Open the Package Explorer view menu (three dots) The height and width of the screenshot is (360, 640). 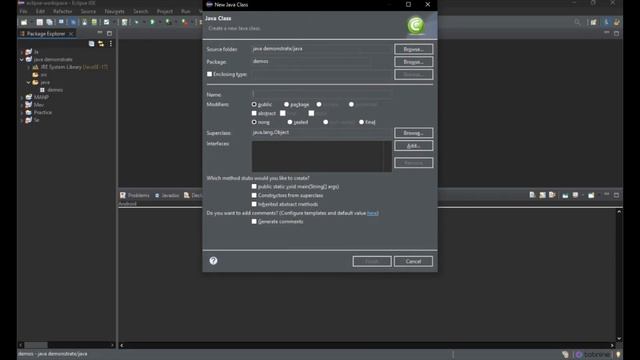(111, 44)
